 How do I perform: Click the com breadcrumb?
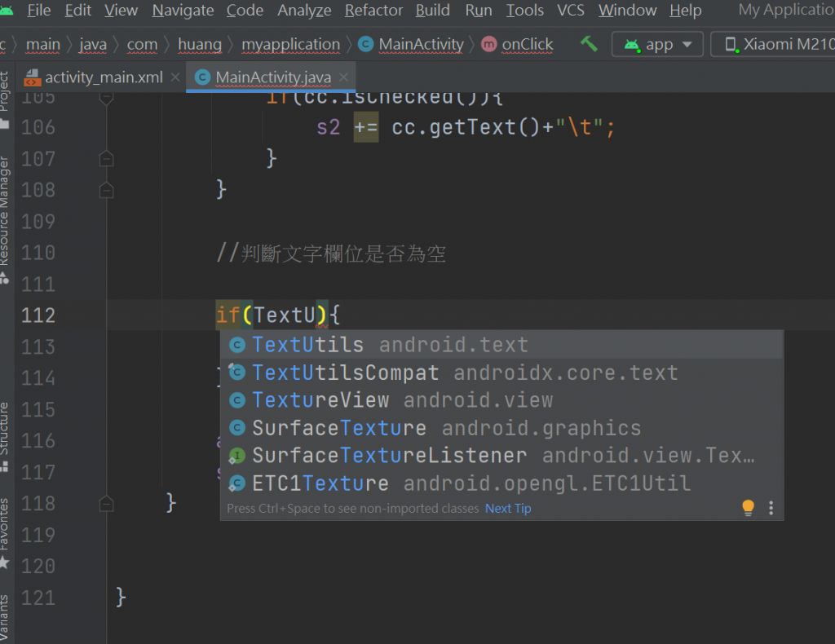(142, 44)
